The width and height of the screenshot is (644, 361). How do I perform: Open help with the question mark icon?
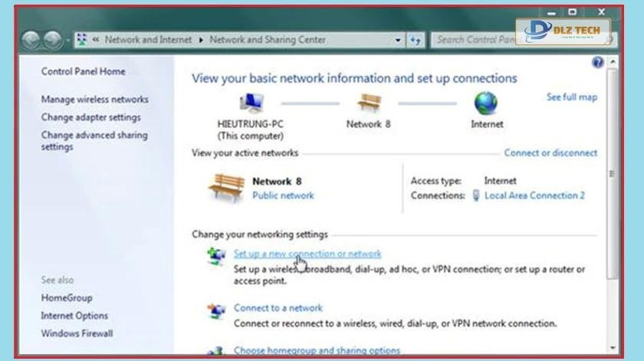tap(598, 62)
